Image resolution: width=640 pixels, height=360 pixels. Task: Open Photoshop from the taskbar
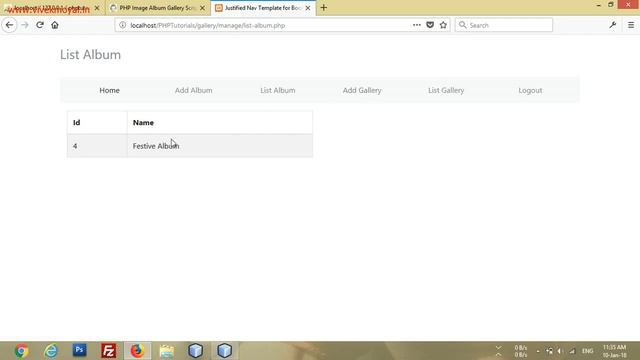(x=80, y=350)
